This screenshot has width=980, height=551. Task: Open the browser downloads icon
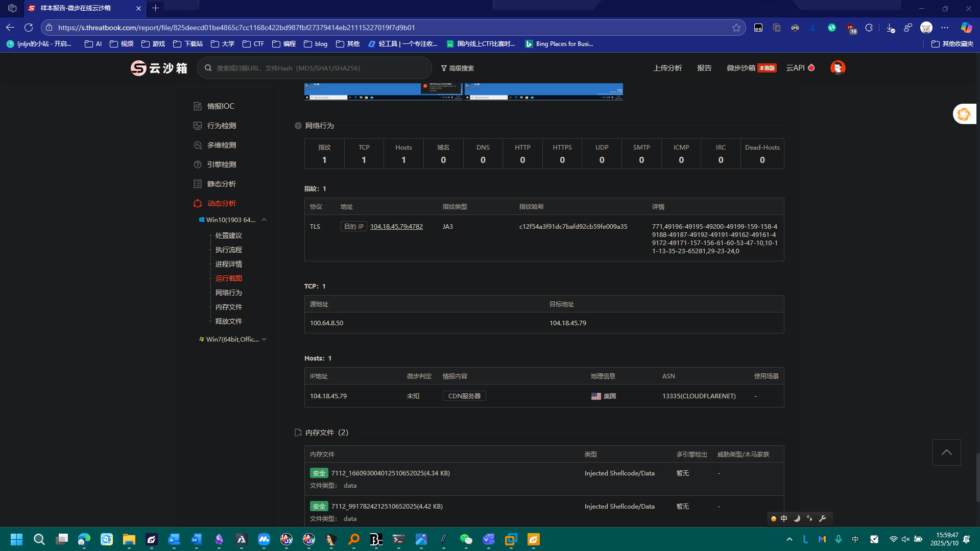890,28
